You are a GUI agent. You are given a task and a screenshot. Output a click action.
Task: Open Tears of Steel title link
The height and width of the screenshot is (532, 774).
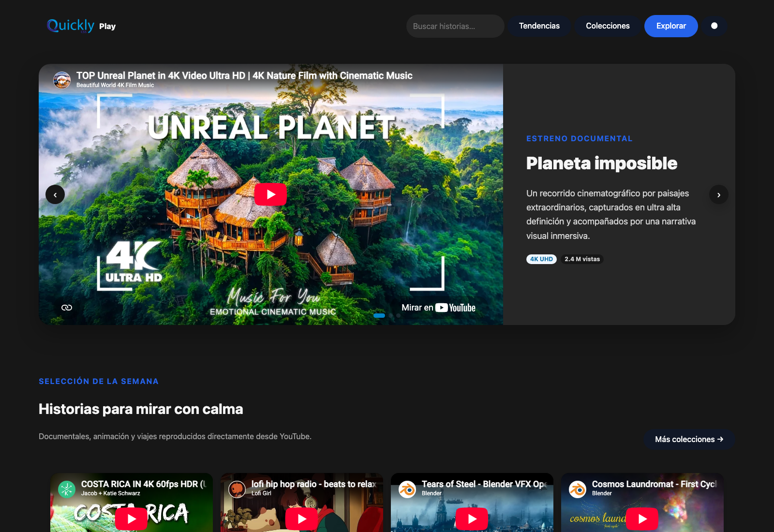click(x=484, y=484)
